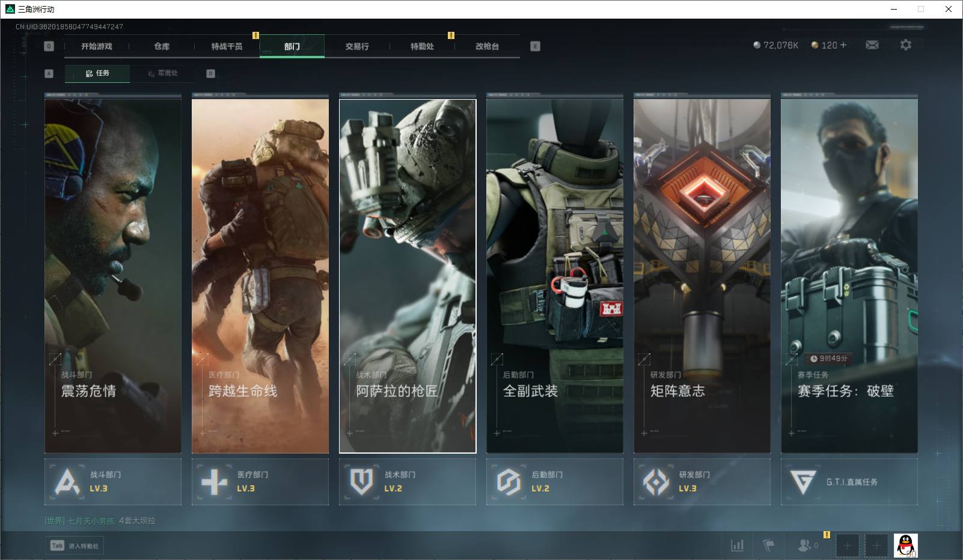This screenshot has height=560, width=963.
Task: Select the 军需处 sub-tab
Action: click(x=163, y=73)
